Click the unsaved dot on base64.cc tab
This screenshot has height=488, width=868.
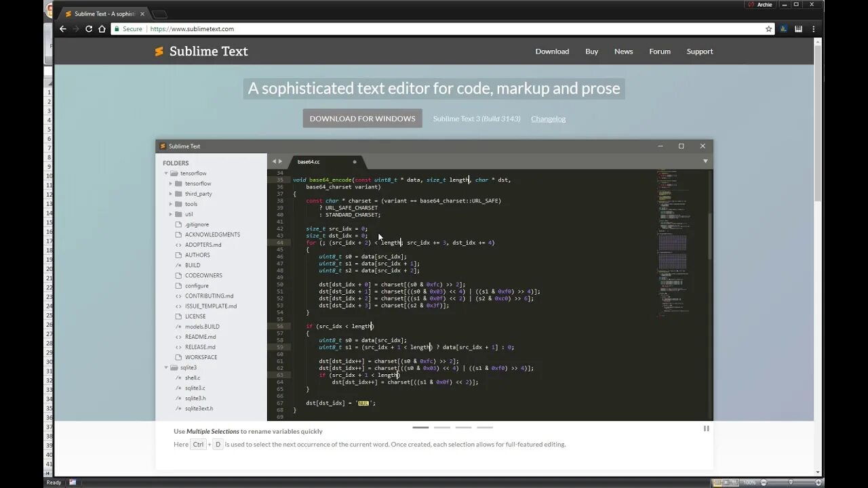tap(354, 162)
